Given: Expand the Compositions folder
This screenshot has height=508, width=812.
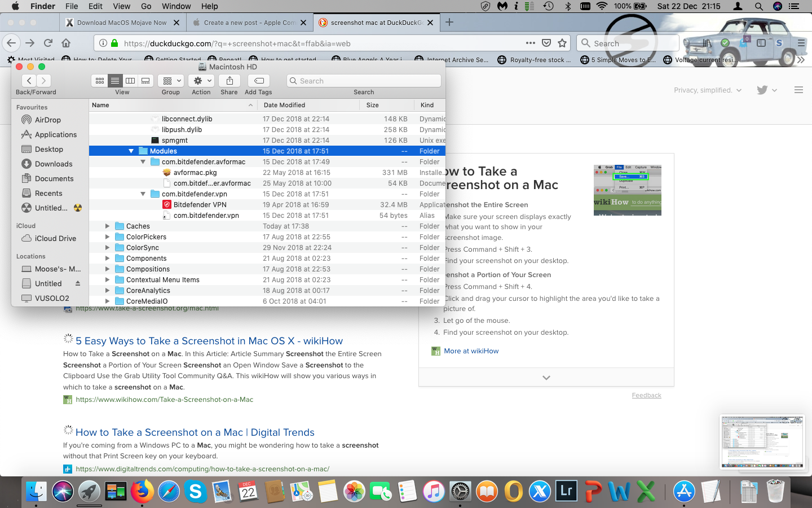Looking at the screenshot, I should coord(107,269).
